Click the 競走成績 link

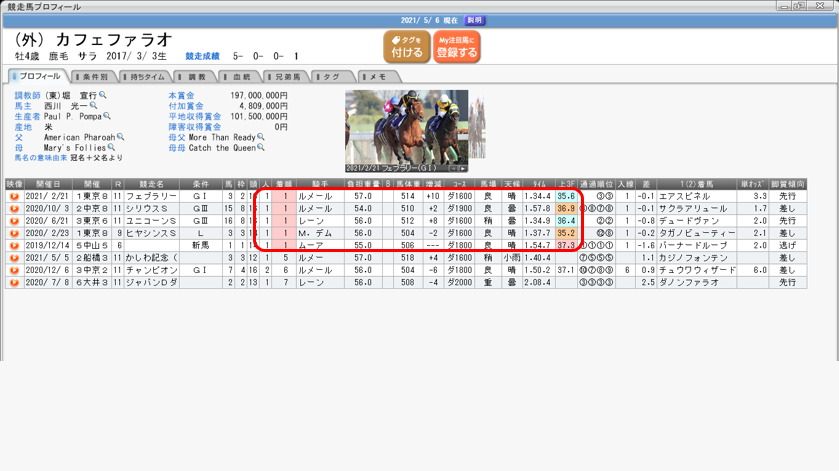coord(202,57)
